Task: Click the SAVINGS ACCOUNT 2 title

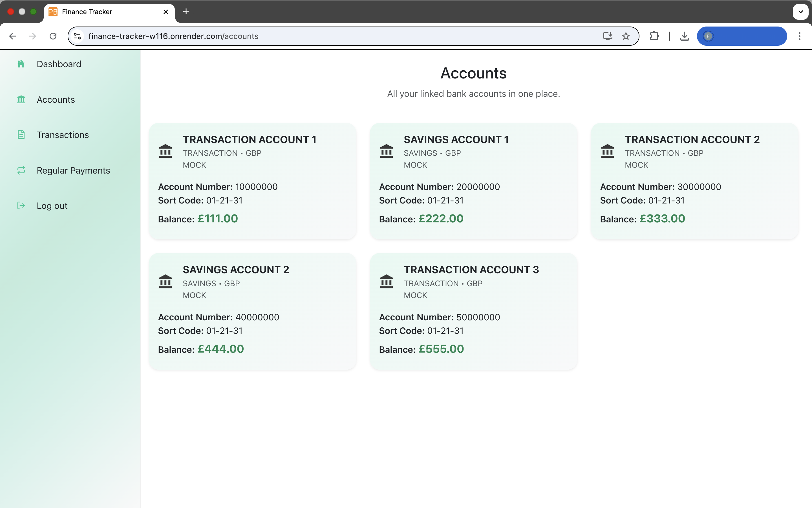Action: pyautogui.click(x=236, y=270)
